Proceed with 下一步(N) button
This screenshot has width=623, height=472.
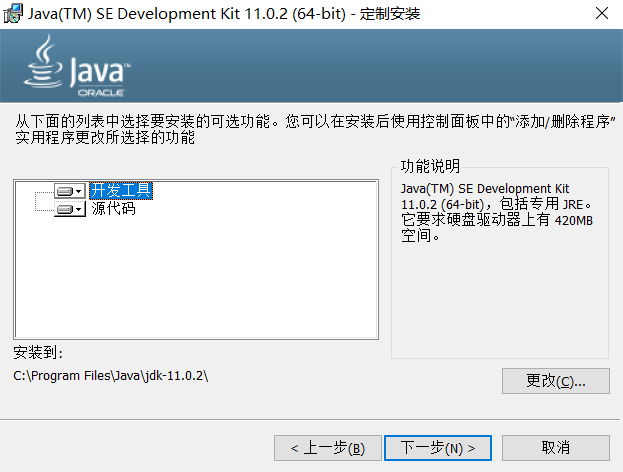coord(438,448)
